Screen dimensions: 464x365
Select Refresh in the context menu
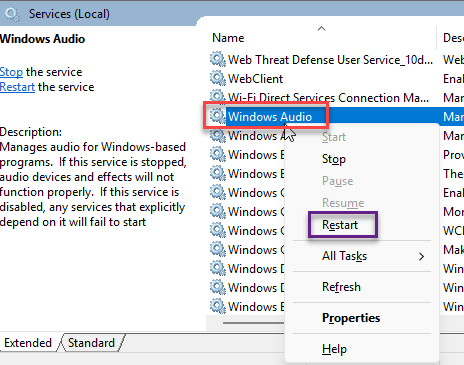pyautogui.click(x=341, y=287)
